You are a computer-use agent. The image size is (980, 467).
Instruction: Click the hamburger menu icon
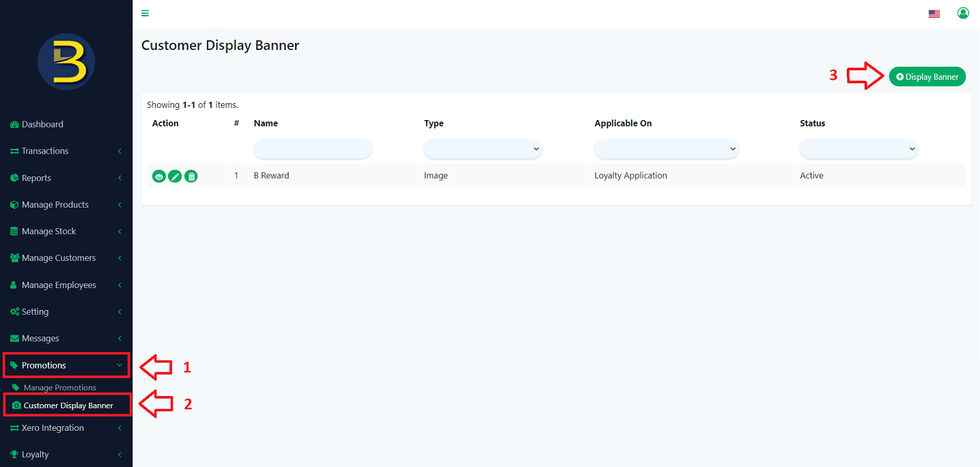pyautogui.click(x=145, y=13)
